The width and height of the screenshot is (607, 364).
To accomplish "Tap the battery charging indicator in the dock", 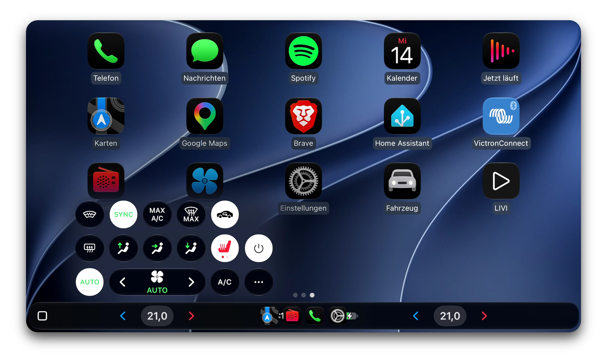I will tap(353, 316).
